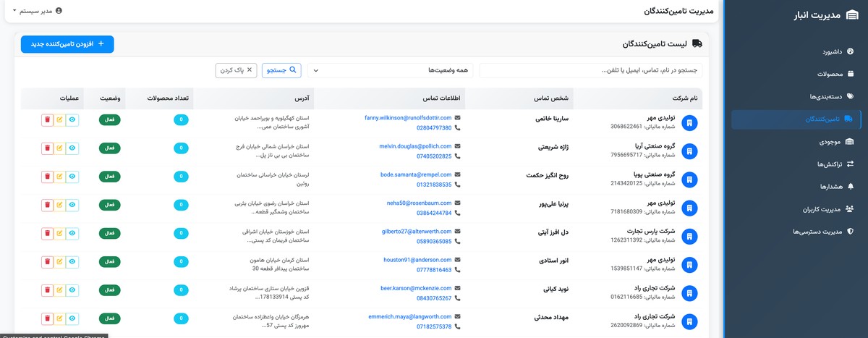
Task: Edit the gilberto27 supplier row
Action: [x=59, y=233]
